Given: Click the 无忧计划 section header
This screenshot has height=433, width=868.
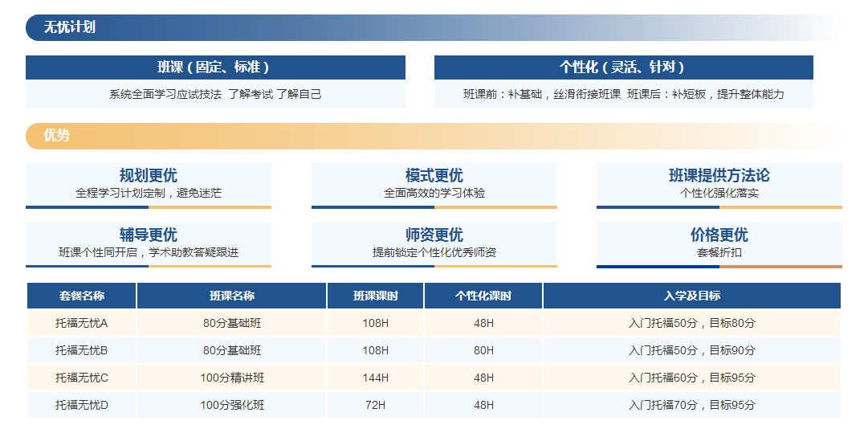Looking at the screenshot, I should pyautogui.click(x=70, y=27).
